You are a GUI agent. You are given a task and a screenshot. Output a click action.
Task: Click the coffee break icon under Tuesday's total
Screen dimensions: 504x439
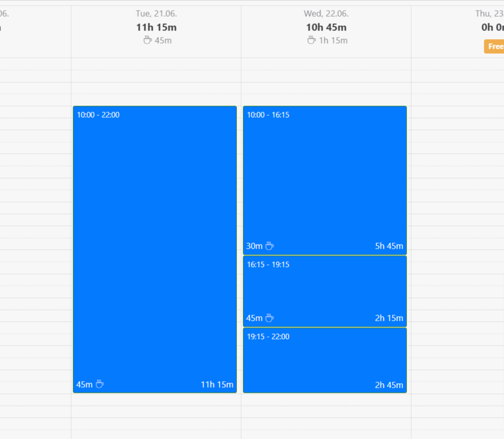pos(148,40)
